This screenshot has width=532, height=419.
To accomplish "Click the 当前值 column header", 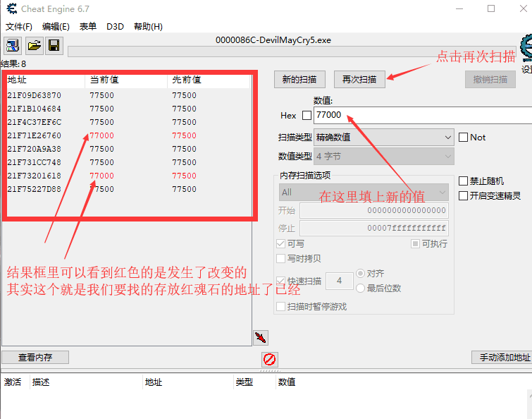I will [x=126, y=80].
